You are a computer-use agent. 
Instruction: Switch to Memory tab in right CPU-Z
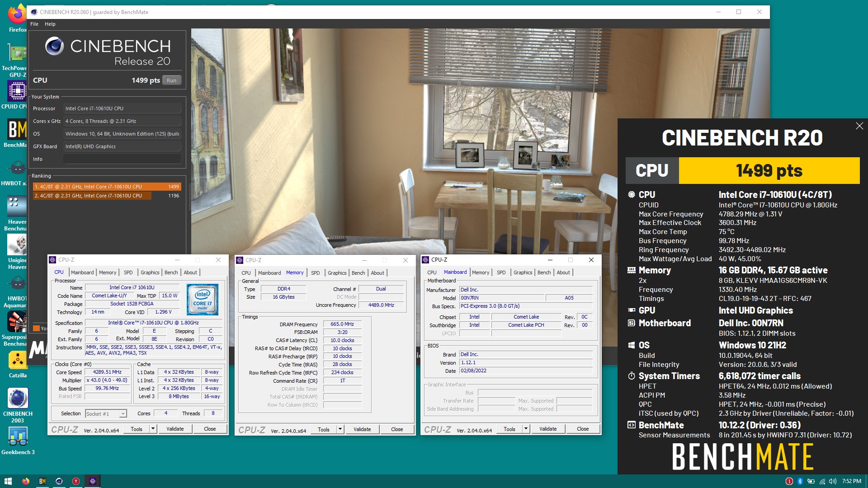[x=480, y=272]
